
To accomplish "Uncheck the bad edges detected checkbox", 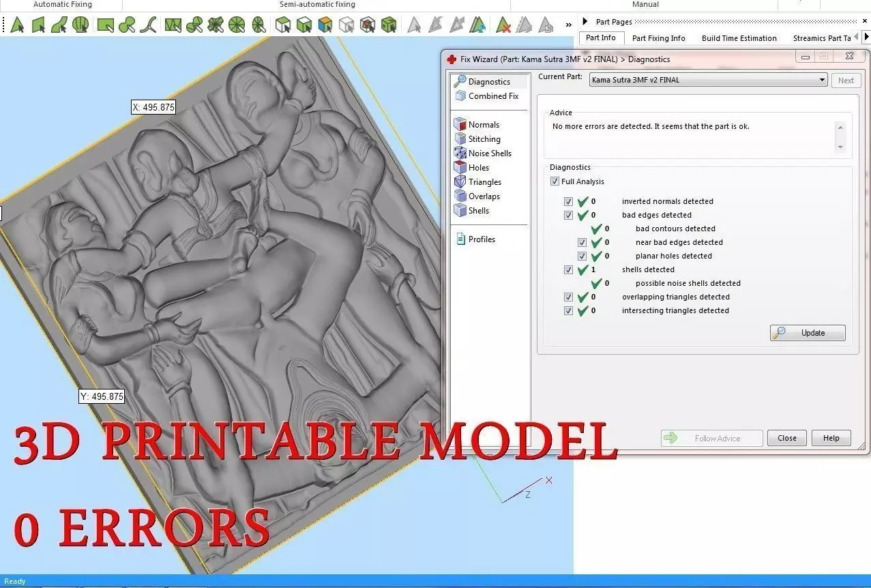I will pos(569,215).
